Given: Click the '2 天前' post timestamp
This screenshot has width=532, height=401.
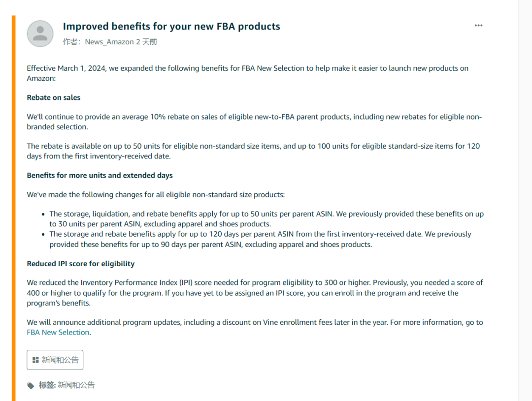Looking at the screenshot, I should click(146, 42).
